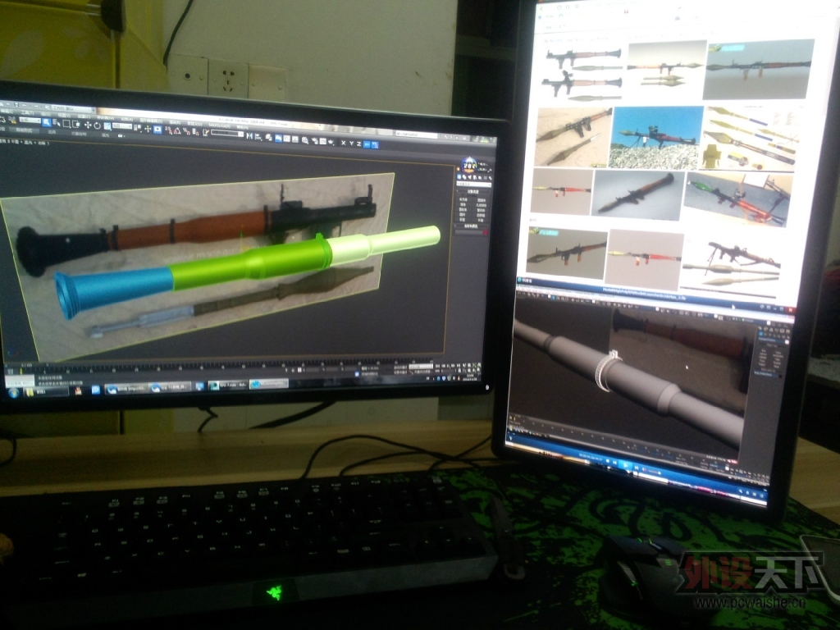The image size is (840, 630).
Task: Switch to the Freeform ribbon tab
Action: pyautogui.click(x=24, y=130)
